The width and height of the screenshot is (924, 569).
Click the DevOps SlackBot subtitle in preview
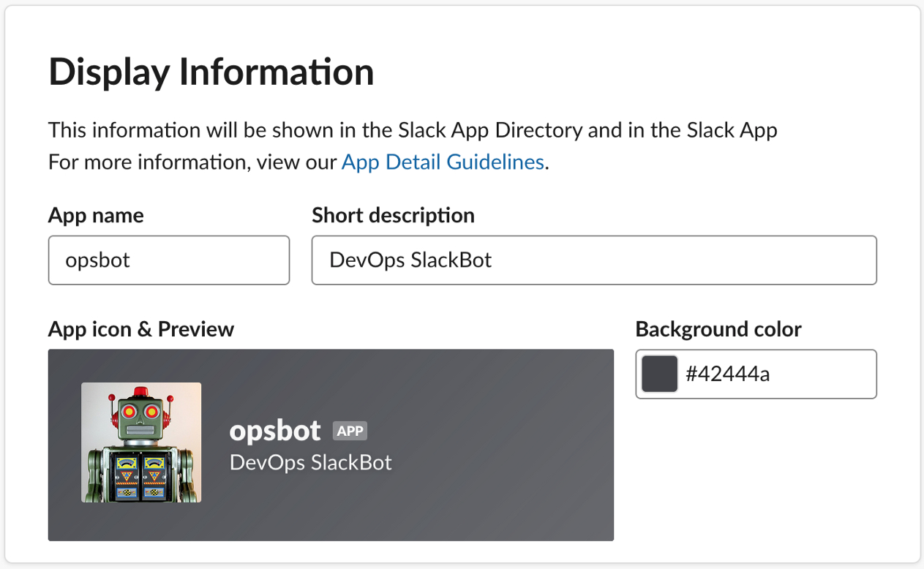tap(311, 462)
